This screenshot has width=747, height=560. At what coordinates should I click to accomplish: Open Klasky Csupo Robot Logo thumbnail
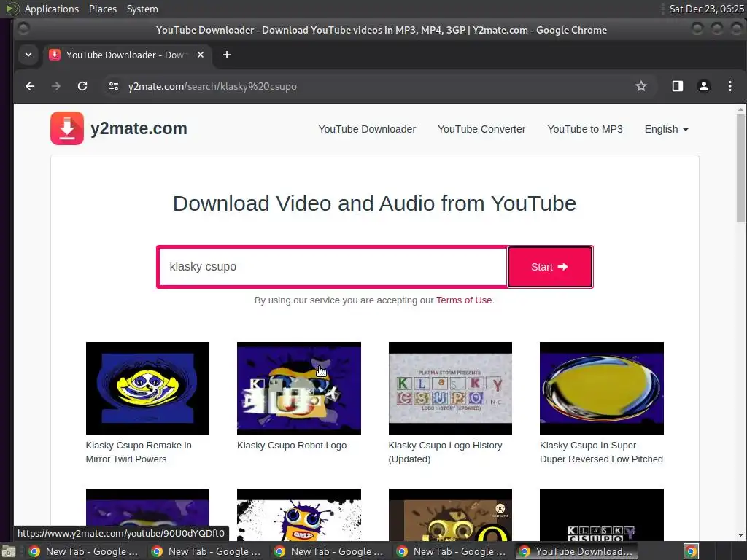298,388
